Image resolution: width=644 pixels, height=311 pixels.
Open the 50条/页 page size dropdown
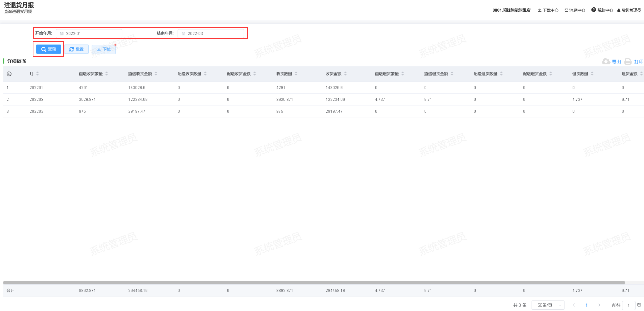(x=548, y=305)
